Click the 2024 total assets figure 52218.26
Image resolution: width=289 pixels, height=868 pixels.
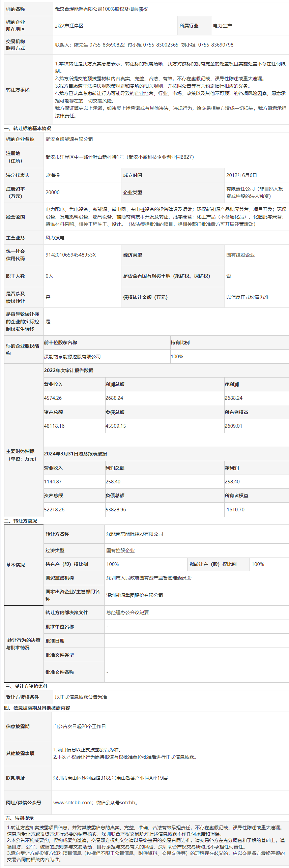click(54, 510)
